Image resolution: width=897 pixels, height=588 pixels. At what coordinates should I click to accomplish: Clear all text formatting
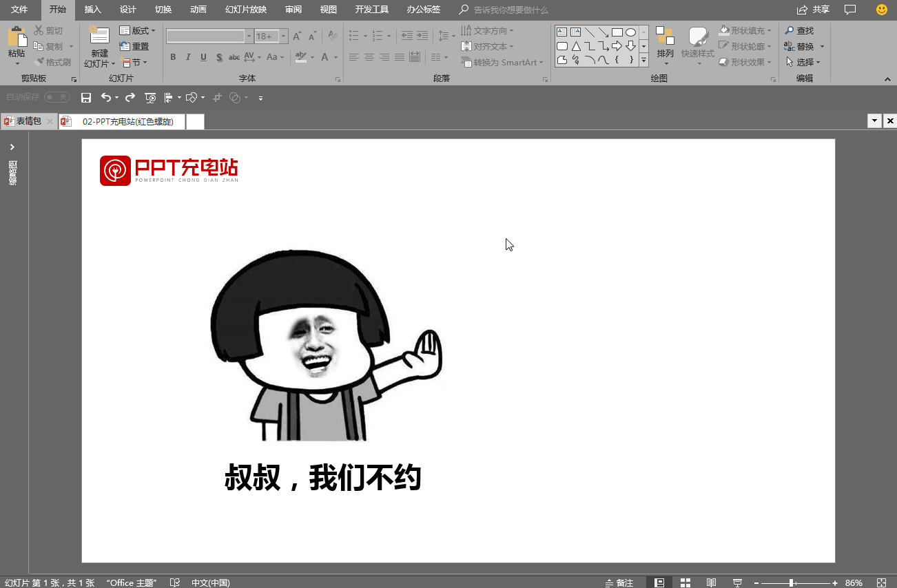tap(332, 36)
